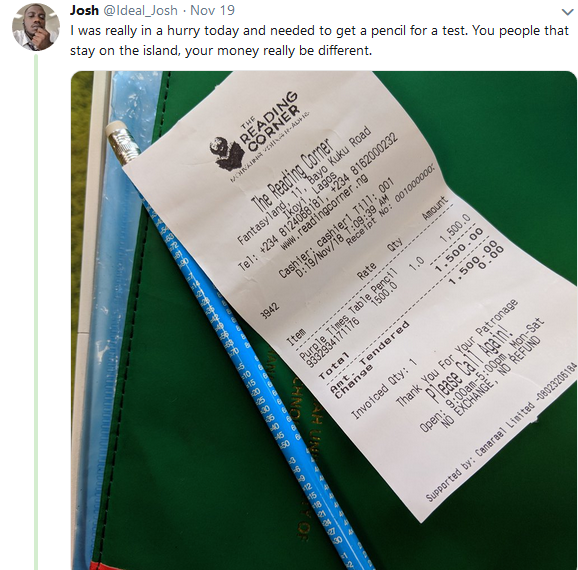The height and width of the screenshot is (570, 578).
Task: Click the Amount column header on receipt
Action: 435,208
